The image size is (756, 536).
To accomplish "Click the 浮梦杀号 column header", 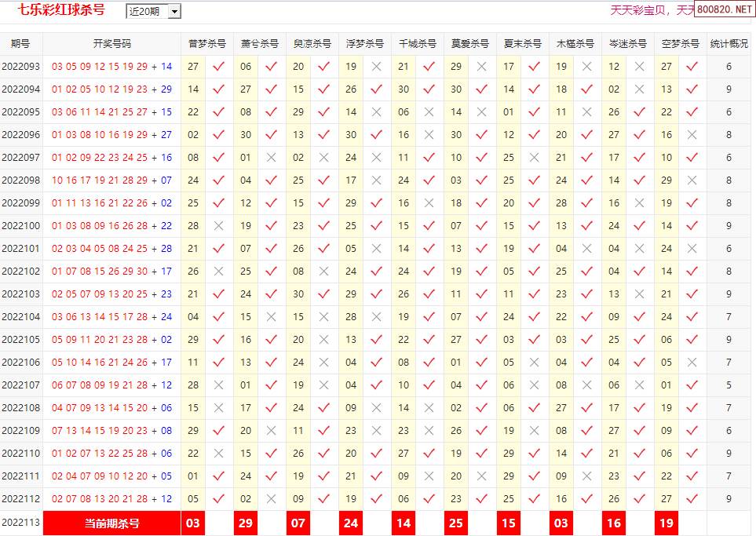I will [x=365, y=44].
